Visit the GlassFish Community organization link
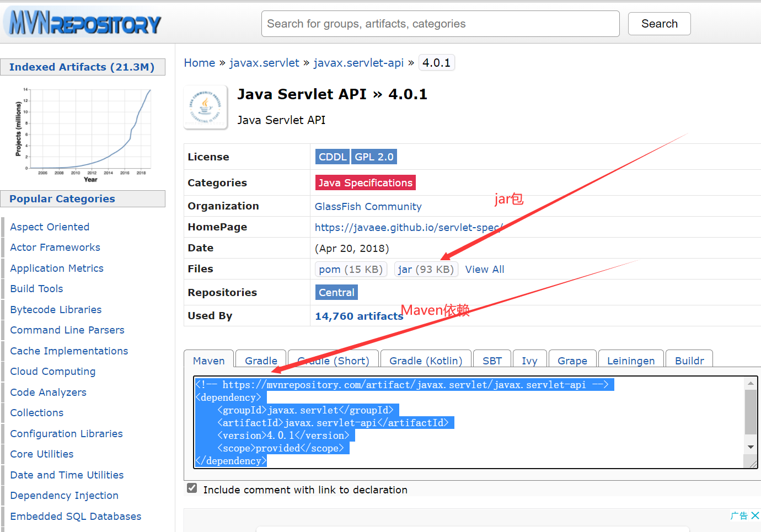The height and width of the screenshot is (532, 761). click(x=368, y=206)
